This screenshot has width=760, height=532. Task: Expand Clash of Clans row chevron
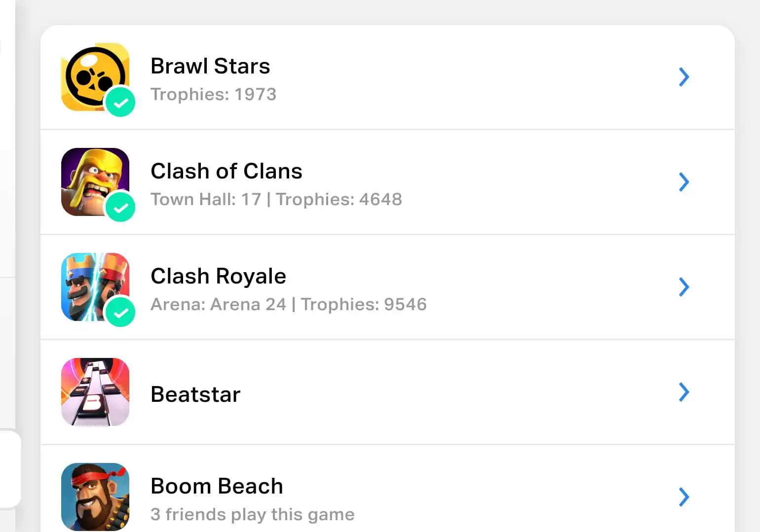coord(684,182)
